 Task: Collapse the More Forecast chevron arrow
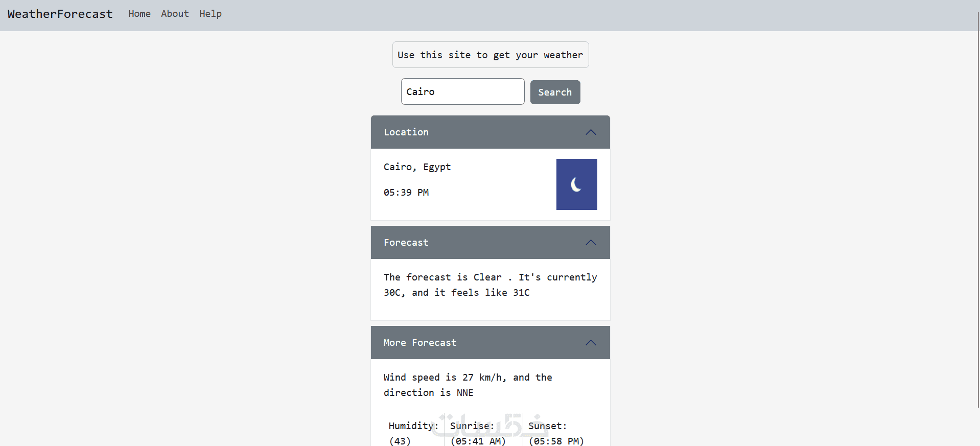point(591,343)
